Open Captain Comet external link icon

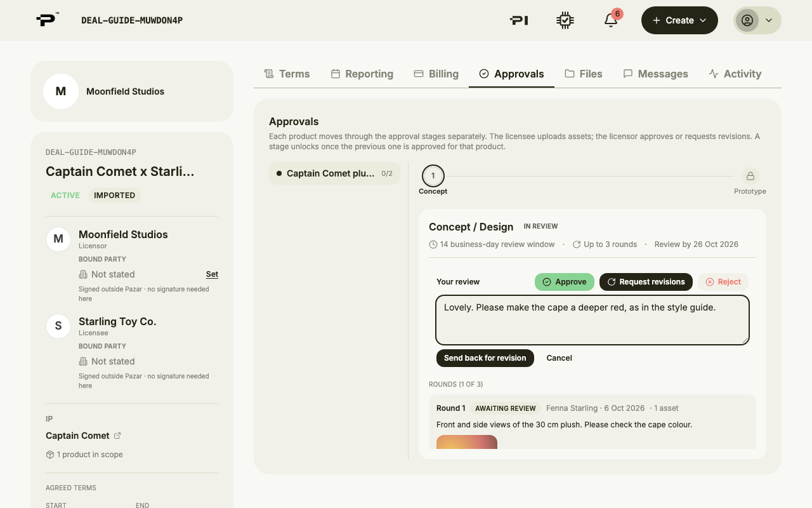coord(117,436)
